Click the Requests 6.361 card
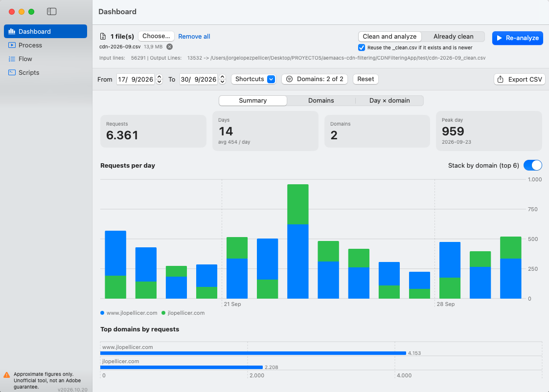This screenshot has width=549, height=392. [153, 131]
